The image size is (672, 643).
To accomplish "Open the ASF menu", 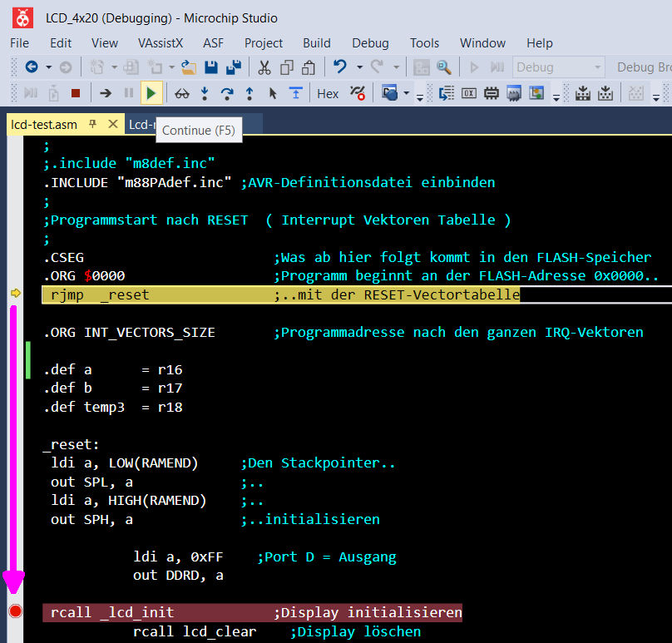I will click(214, 43).
